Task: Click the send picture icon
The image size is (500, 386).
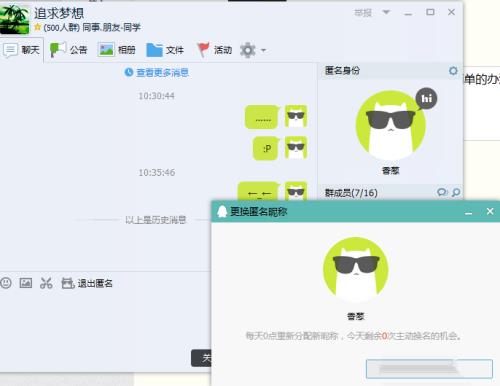Action: pyautogui.click(x=26, y=283)
